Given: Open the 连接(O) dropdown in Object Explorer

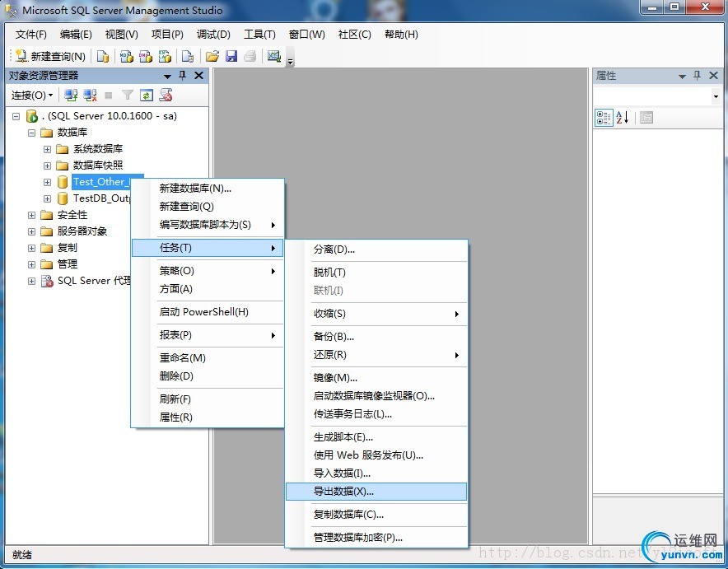Looking at the screenshot, I should [x=31, y=96].
